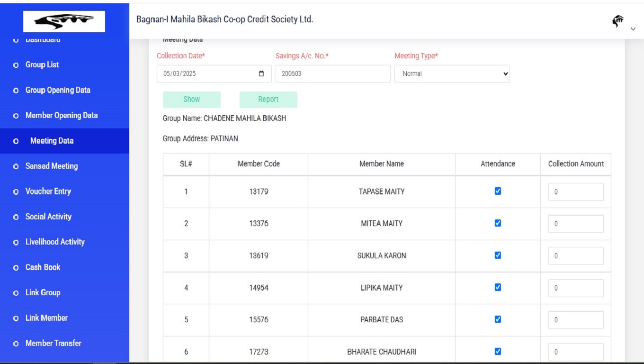Open Group Opening Data in sidebar
Viewport: 644px width, 364px height.
pos(58,90)
